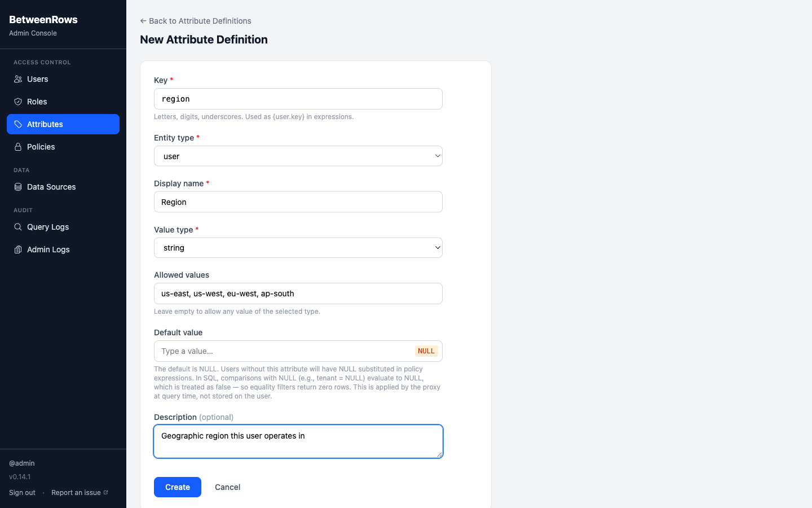Click the Admin Logs clipboard icon
This screenshot has width=812, height=508.
pyautogui.click(x=18, y=249)
